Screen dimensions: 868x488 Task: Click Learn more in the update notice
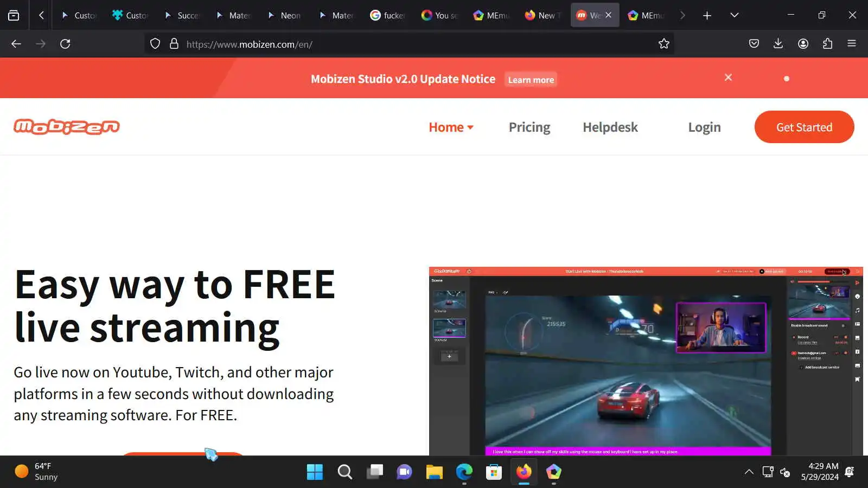point(531,80)
